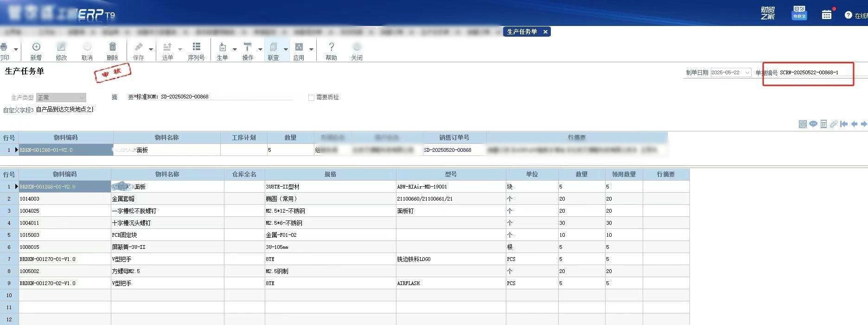This screenshot has width=868, height=325.
Task: Click cell SD-20250520-00868 in 销售订单号 column
Action: [454, 150]
